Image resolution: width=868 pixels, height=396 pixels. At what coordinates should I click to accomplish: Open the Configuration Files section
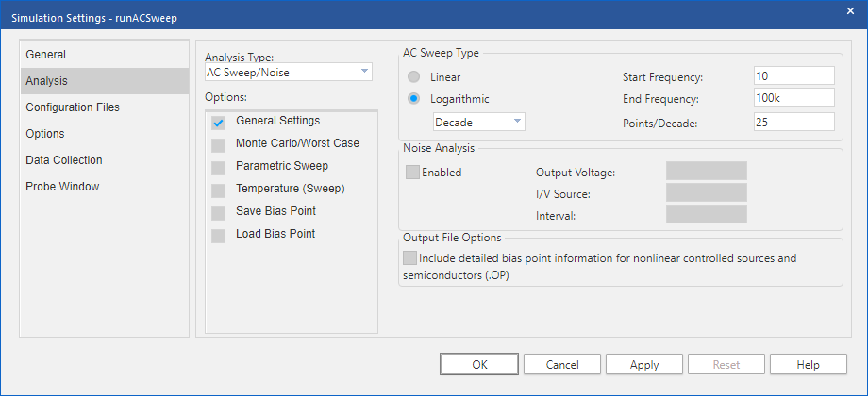click(73, 107)
